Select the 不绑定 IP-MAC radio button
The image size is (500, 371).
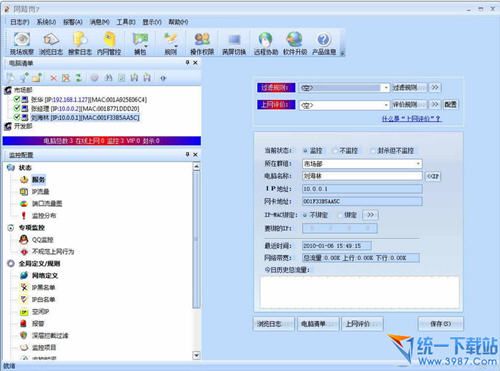click(x=305, y=215)
